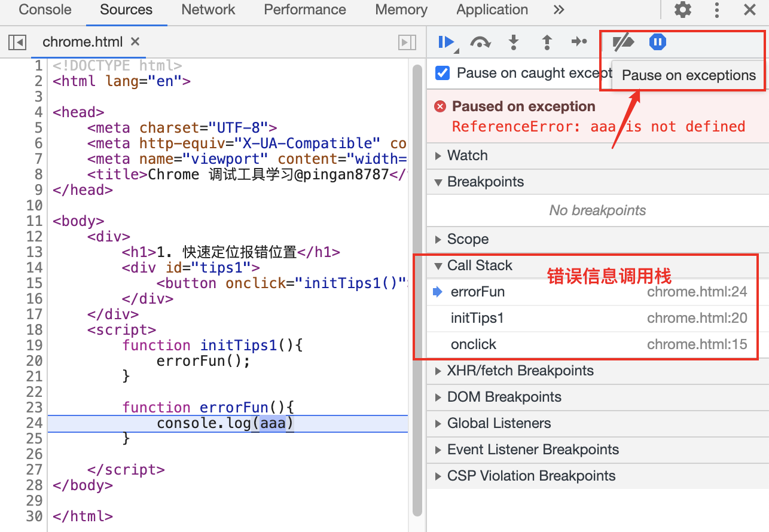Screen dimensions: 769x532
Task: Click the Step button in debugger toolbar
Action: [x=579, y=42]
